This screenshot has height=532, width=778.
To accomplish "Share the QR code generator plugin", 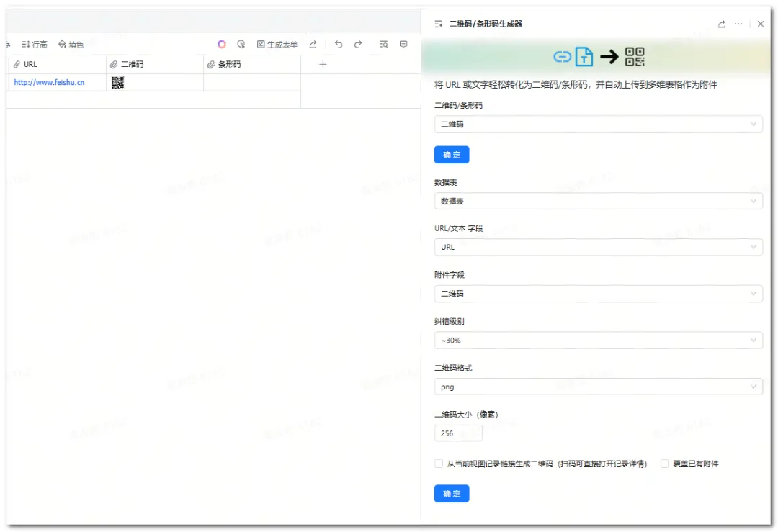I will 721,24.
